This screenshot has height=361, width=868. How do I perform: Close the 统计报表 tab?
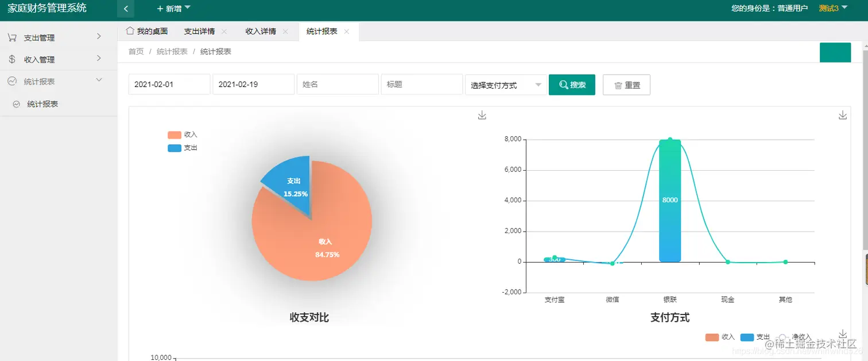coord(347,32)
